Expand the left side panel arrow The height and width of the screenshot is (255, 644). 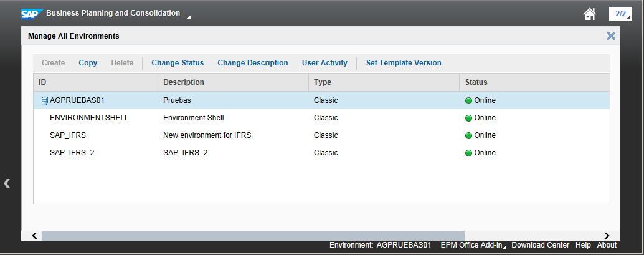pos(7,183)
